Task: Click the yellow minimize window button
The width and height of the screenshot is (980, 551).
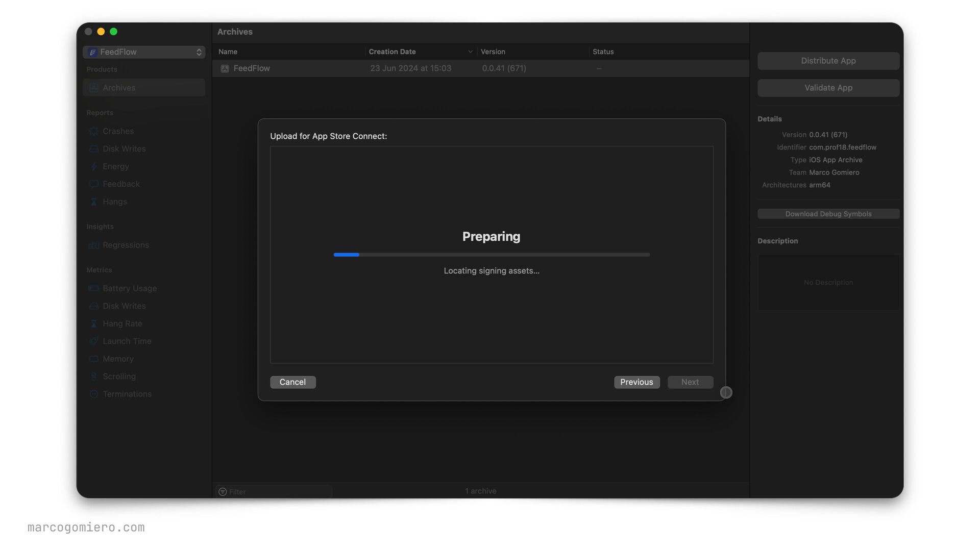Action: [101, 32]
